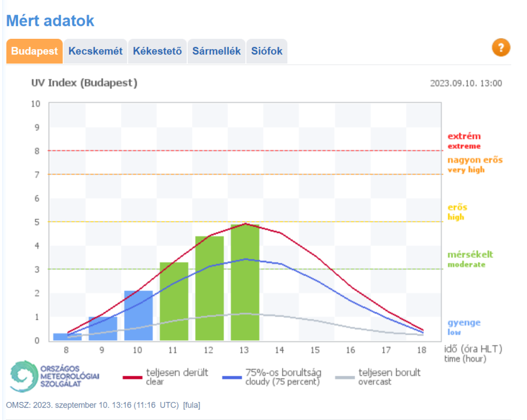Click the blue bar at hour 10
Image resolution: width=527 pixels, height=420 pixels.
(138, 316)
